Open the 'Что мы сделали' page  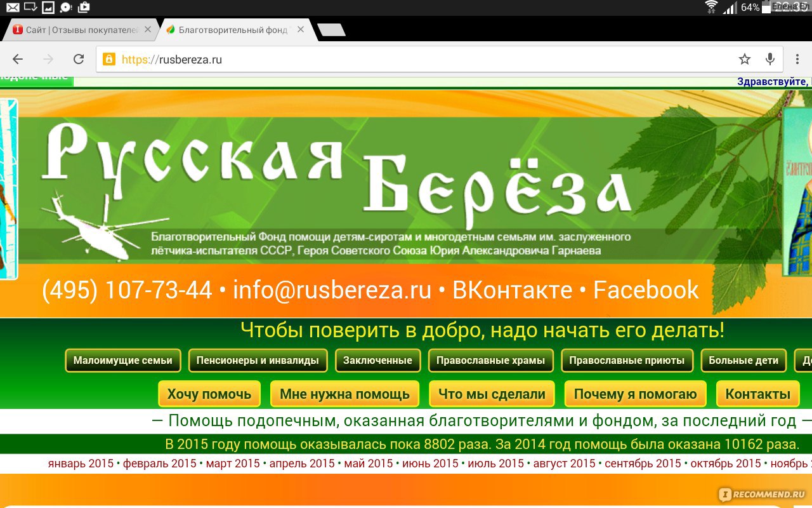coord(492,394)
